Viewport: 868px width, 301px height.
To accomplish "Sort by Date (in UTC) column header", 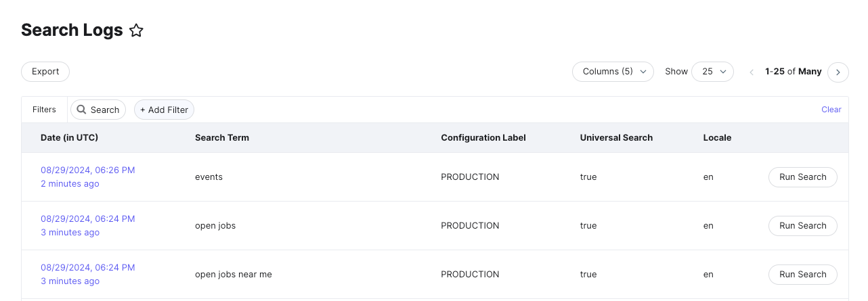I will coord(69,137).
